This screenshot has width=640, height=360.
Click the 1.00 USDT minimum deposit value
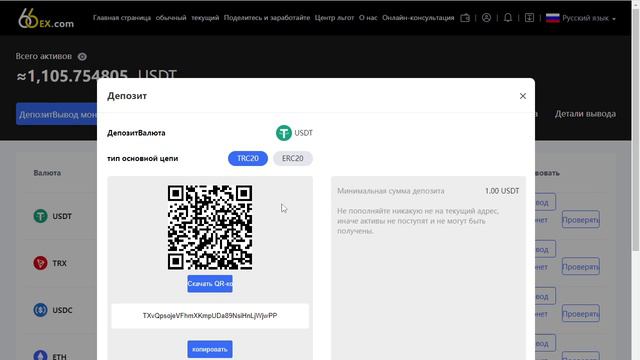coord(502,191)
